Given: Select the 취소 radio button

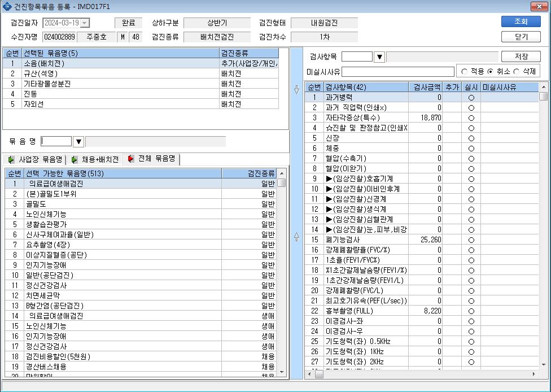Looking at the screenshot, I should point(490,72).
